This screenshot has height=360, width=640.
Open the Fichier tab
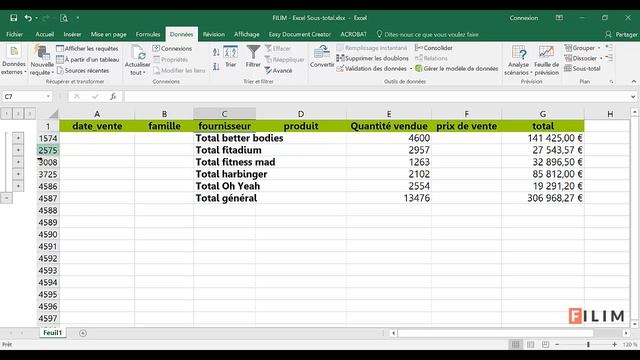pos(15,34)
